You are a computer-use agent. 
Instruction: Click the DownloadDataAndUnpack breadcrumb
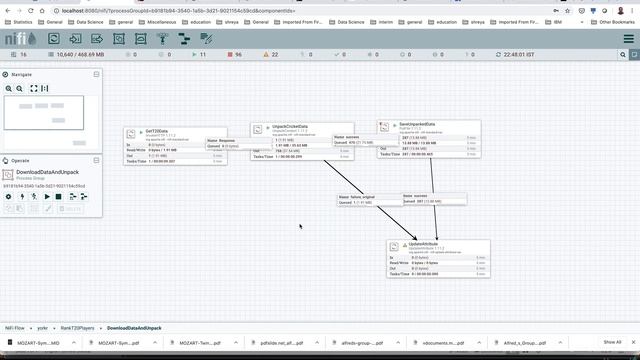click(x=134, y=328)
